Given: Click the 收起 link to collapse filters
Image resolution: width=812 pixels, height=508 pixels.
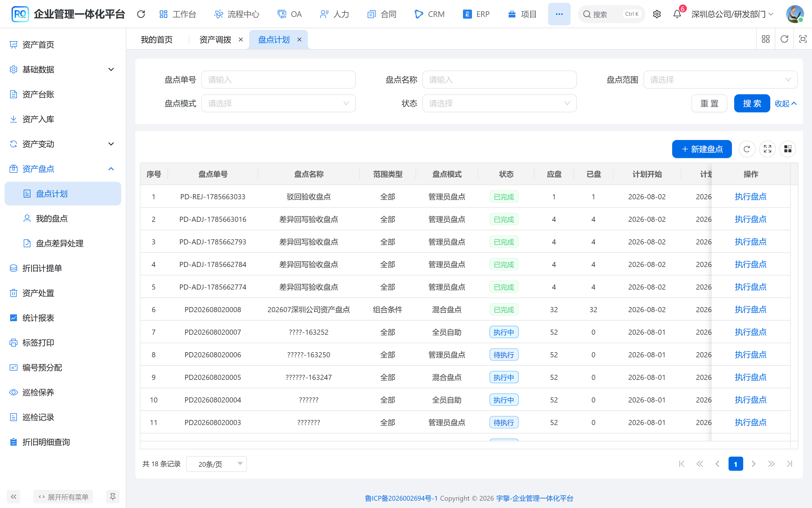Looking at the screenshot, I should pyautogui.click(x=785, y=104).
